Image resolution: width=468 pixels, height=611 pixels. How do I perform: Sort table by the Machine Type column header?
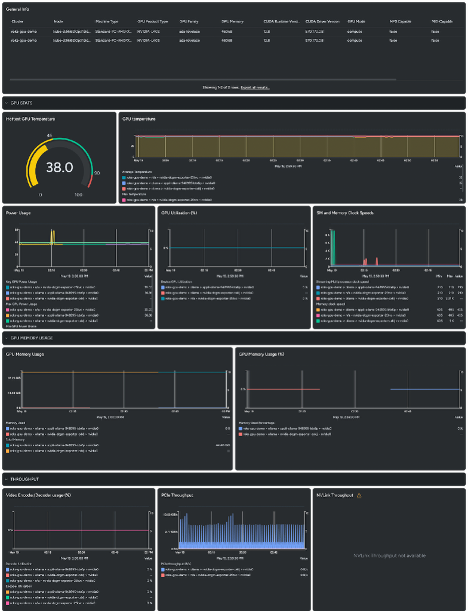click(106, 22)
